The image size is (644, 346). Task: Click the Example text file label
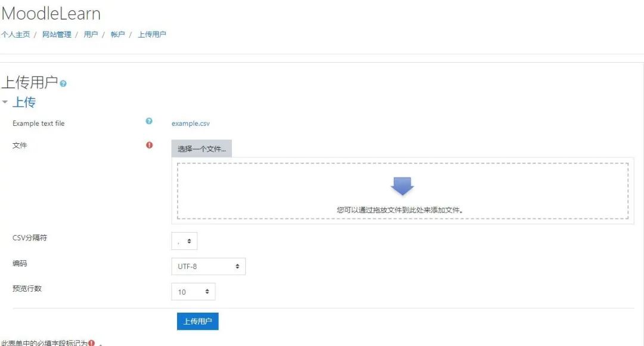[39, 123]
